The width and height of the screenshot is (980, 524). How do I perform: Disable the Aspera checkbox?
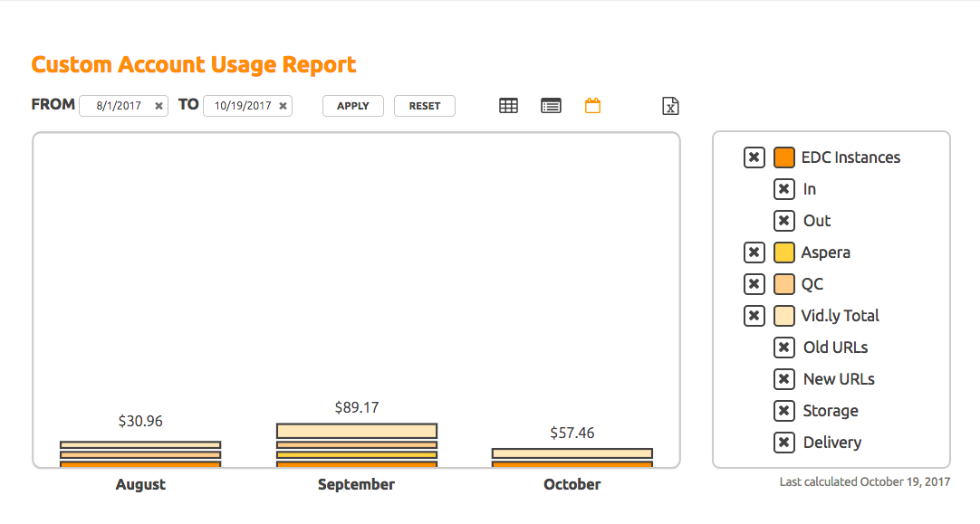(754, 252)
